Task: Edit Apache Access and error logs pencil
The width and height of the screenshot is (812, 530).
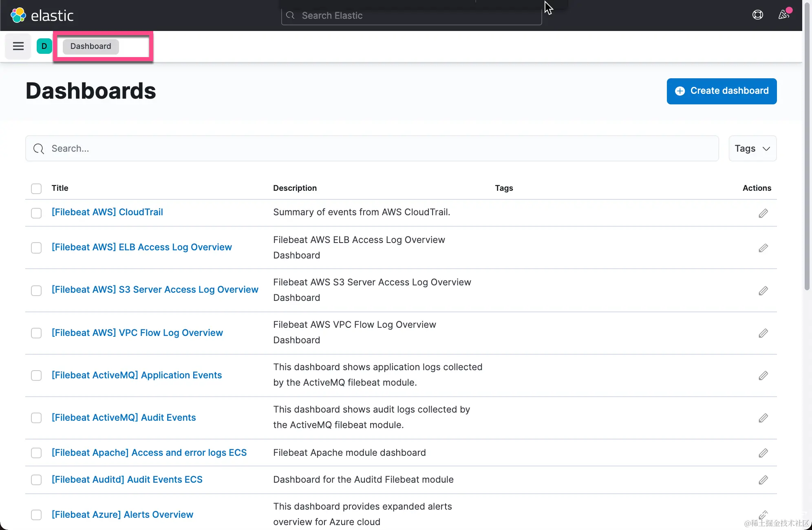Action: [x=763, y=453]
